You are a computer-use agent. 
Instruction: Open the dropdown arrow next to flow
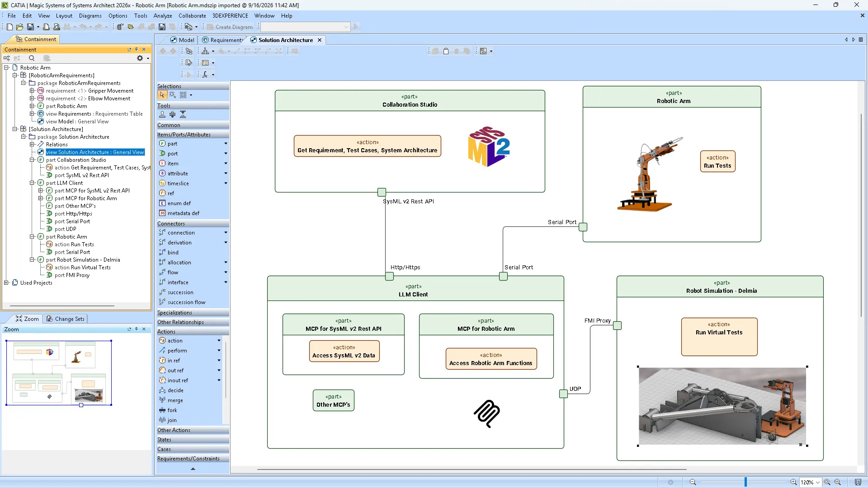pos(226,272)
